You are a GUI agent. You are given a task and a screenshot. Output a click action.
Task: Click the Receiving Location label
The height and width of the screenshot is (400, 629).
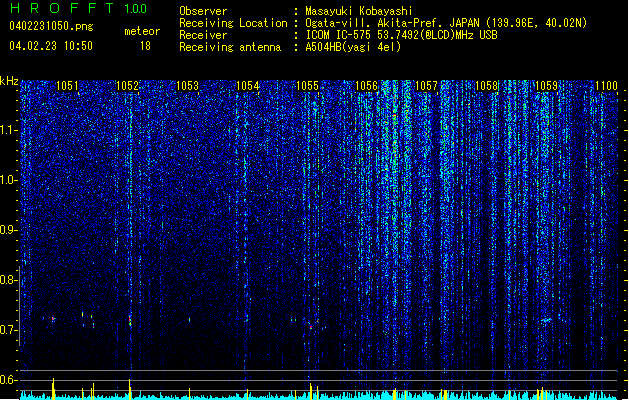coord(233,23)
